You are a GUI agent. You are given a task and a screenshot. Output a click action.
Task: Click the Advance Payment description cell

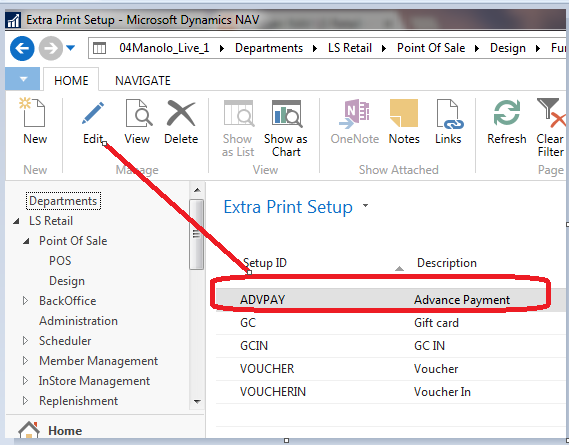tap(462, 299)
